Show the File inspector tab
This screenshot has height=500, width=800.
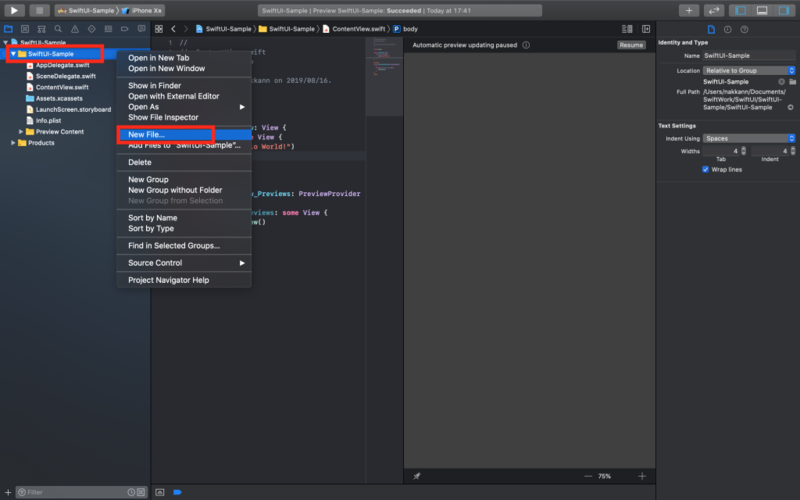tap(711, 30)
